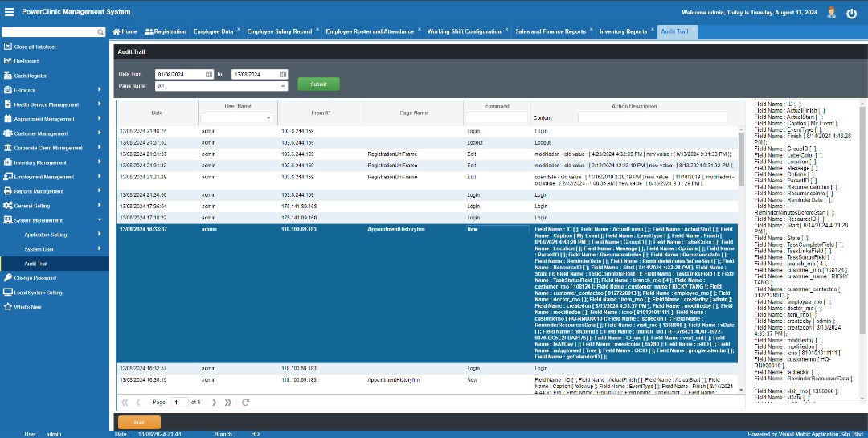Open the Page Name dropdown
The width and height of the screenshot is (868, 438).
click(283, 86)
